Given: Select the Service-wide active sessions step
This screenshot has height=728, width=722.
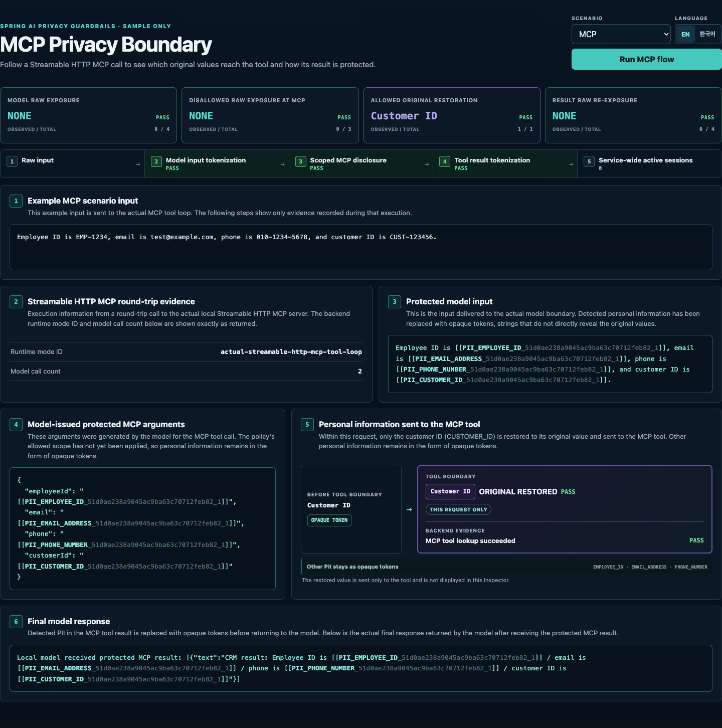Looking at the screenshot, I should [x=649, y=164].
